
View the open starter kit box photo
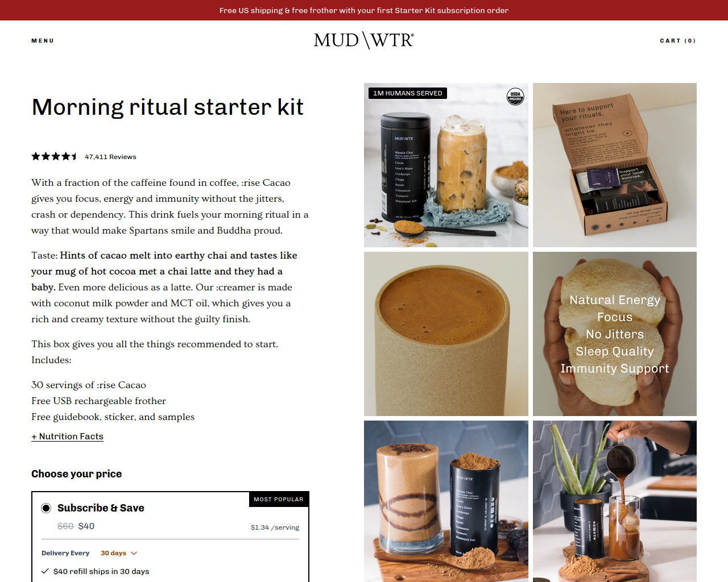[x=615, y=165]
